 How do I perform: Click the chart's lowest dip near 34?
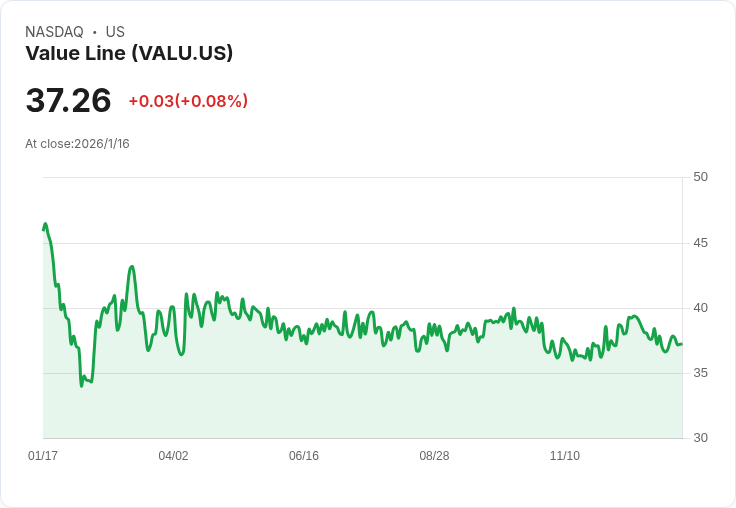click(82, 385)
